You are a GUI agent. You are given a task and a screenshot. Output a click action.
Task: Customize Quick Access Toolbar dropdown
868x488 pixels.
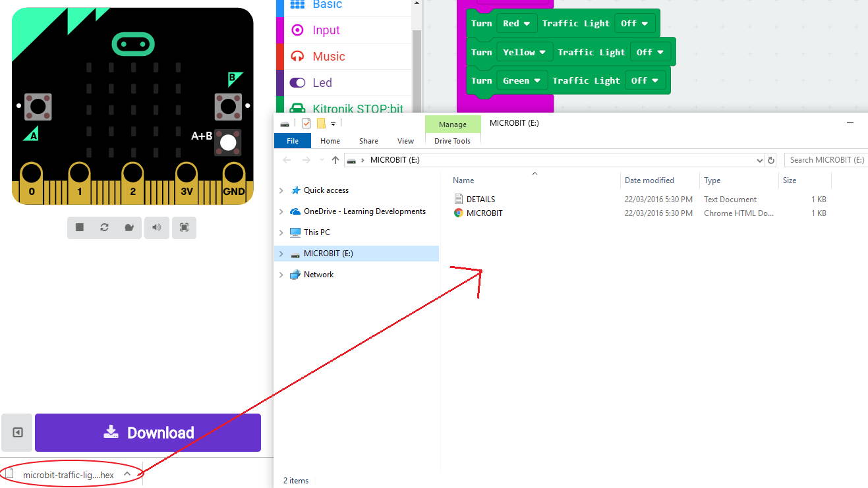pos(333,123)
